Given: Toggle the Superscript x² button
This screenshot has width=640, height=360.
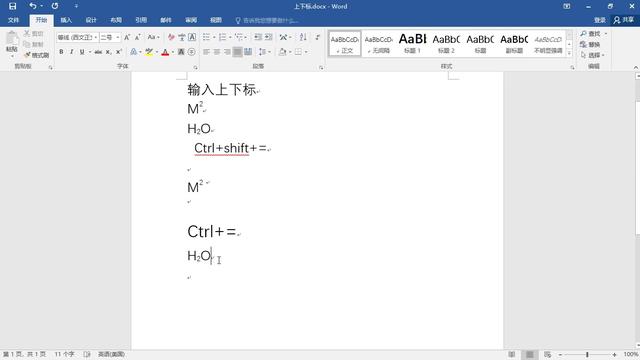Looking at the screenshot, I should pos(118,52).
